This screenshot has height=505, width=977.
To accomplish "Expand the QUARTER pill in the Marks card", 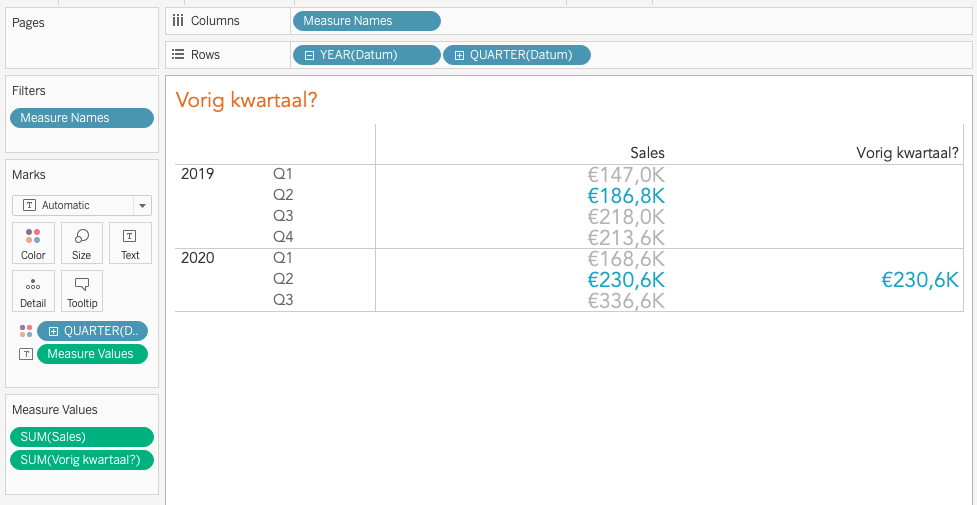I will pos(53,331).
